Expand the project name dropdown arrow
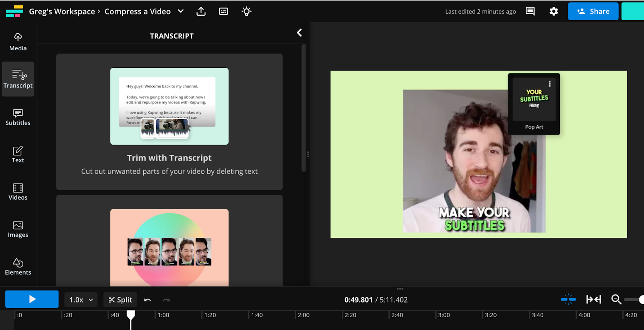Viewport: 644px width, 330px height. [x=181, y=11]
